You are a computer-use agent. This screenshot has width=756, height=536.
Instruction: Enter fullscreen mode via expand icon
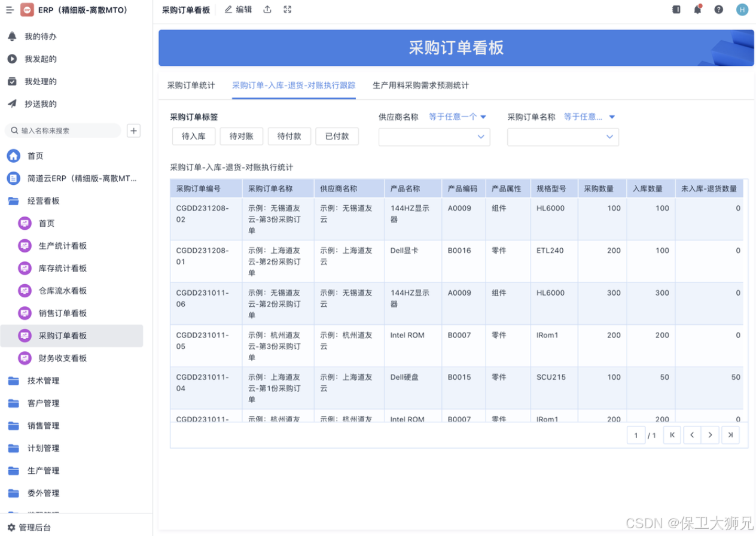point(288,10)
